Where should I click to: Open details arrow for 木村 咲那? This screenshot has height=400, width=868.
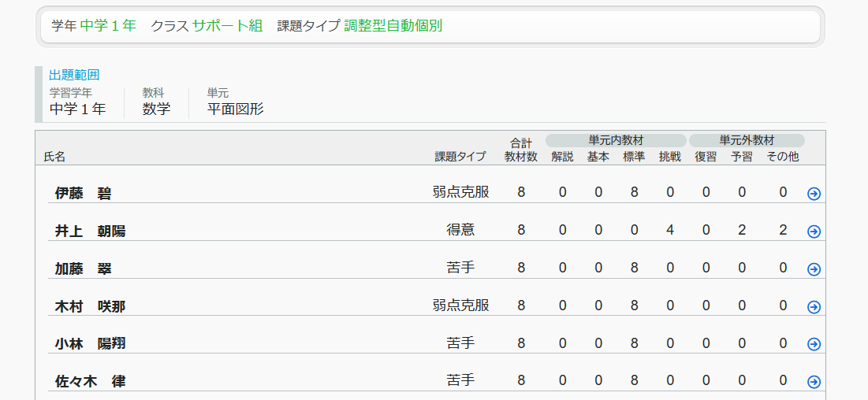tap(814, 307)
